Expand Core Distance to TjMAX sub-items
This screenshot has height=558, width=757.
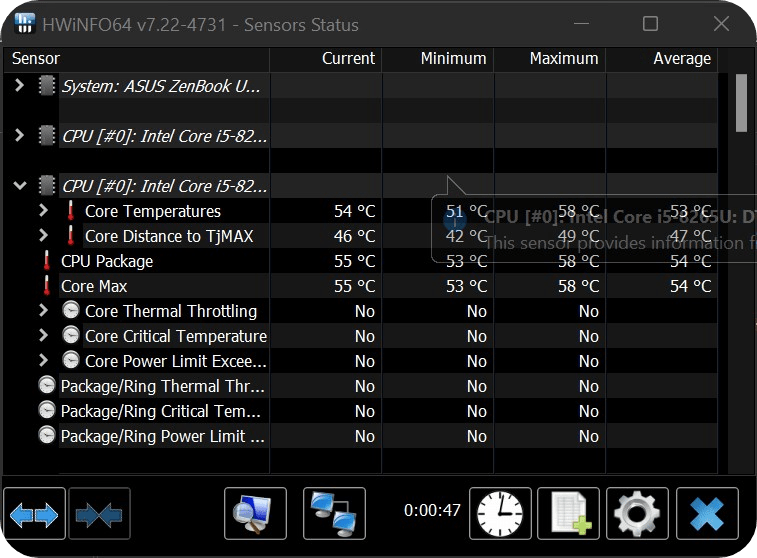click(x=43, y=236)
